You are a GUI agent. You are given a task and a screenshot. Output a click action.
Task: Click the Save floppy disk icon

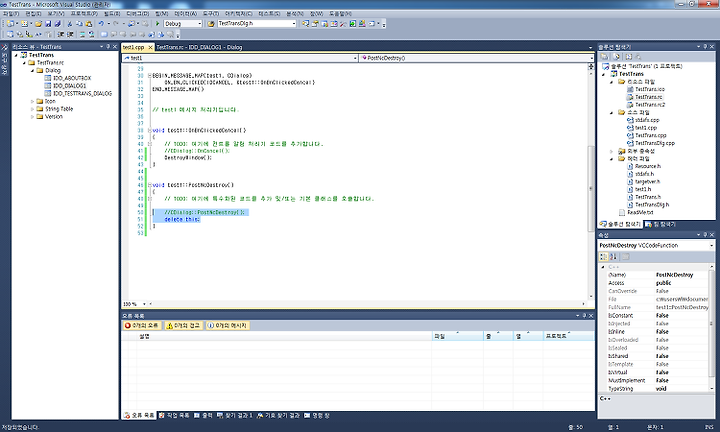[x=48, y=23]
